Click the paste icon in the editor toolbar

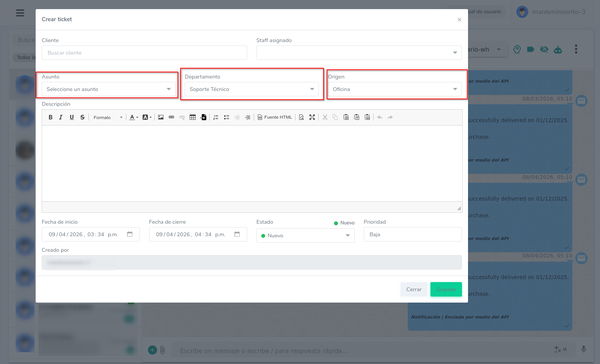pyautogui.click(x=346, y=118)
